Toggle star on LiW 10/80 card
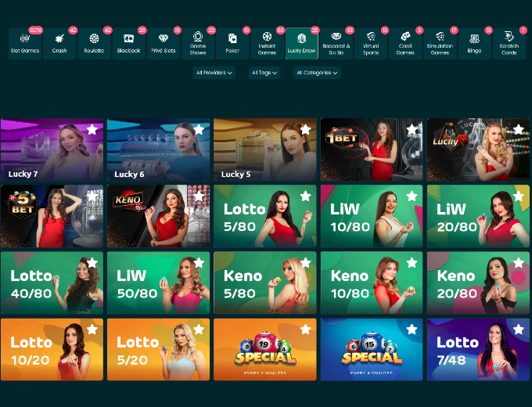Screen dimensions: 532x407 tap(412, 196)
